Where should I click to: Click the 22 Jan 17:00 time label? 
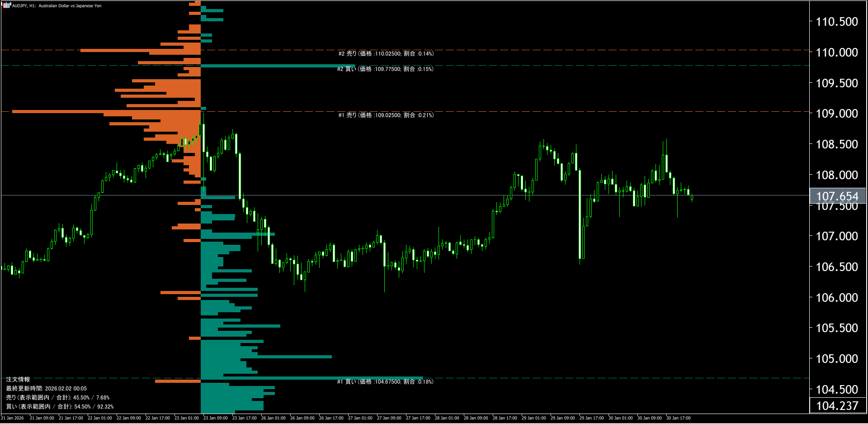coord(158,418)
